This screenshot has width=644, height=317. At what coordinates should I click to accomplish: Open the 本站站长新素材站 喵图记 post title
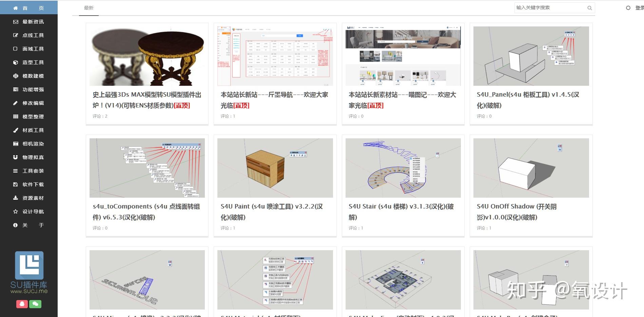[x=402, y=100]
